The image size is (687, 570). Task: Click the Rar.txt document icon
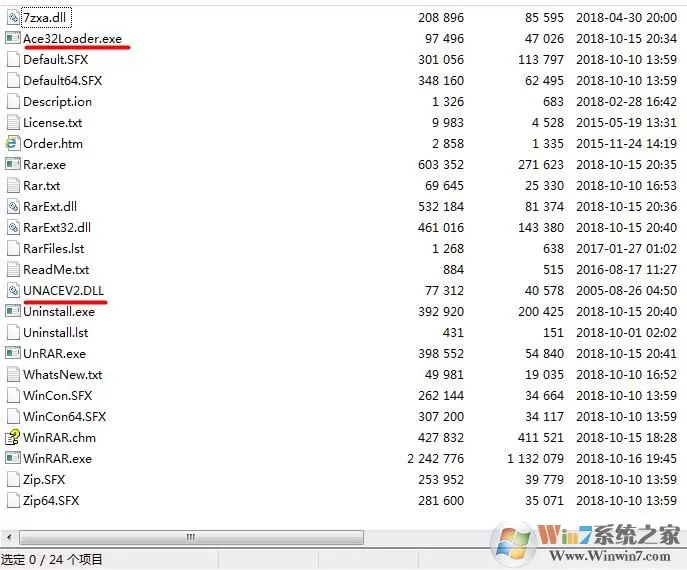tap(13, 185)
